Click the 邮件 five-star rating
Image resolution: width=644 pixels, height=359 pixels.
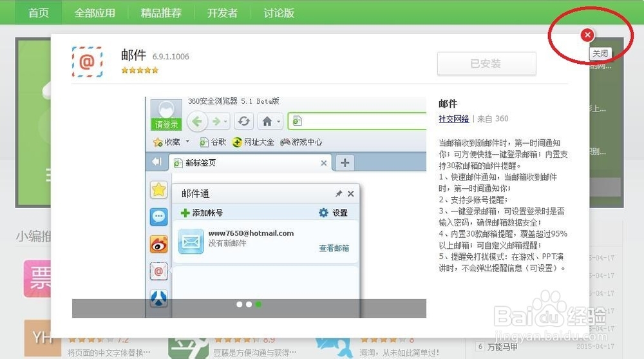tap(140, 70)
